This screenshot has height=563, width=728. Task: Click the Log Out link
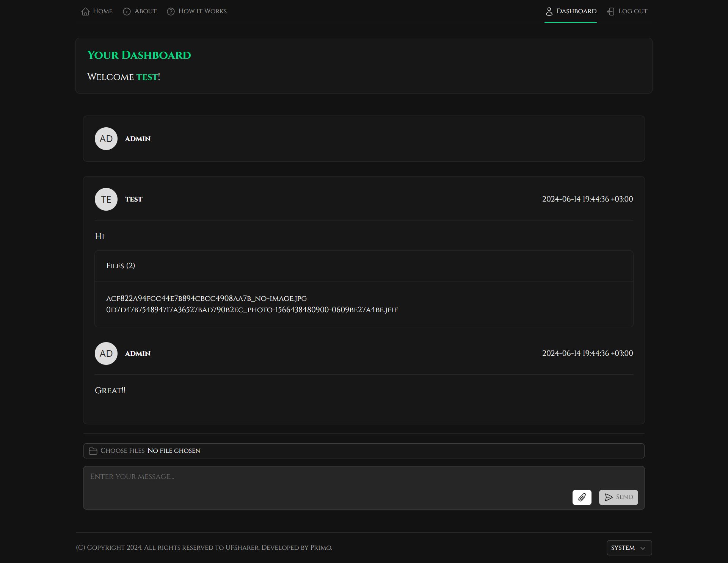click(632, 11)
